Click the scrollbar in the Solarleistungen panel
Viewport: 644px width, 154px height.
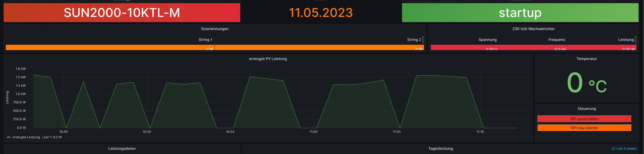pos(423,40)
